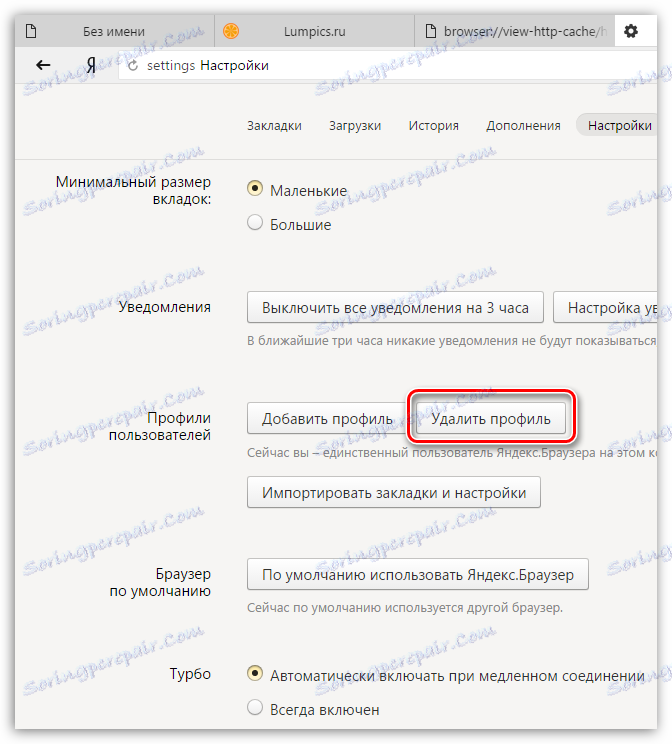Click the address bar 'settings Настройки'
Viewport: 672px width, 744px height.
[x=388, y=65]
